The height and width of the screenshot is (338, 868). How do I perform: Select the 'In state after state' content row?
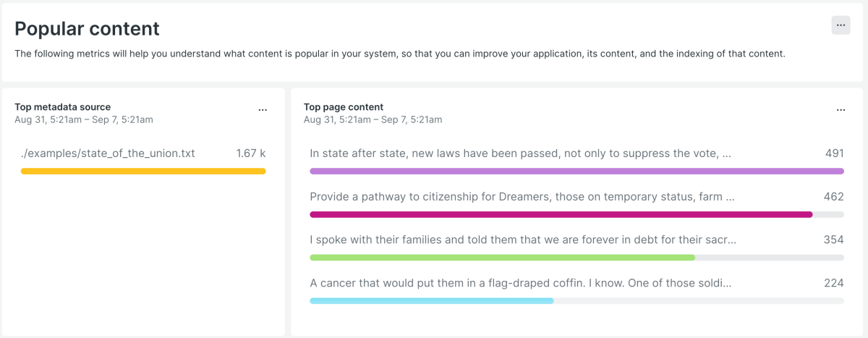520,153
